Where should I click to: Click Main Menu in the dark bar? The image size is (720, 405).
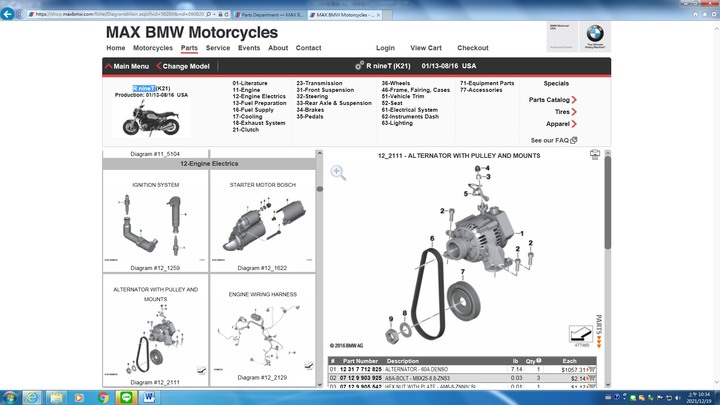[x=127, y=66]
